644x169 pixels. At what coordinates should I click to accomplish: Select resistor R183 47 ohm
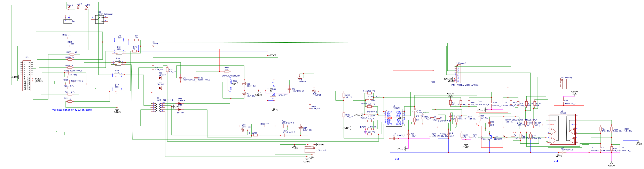(70, 38)
